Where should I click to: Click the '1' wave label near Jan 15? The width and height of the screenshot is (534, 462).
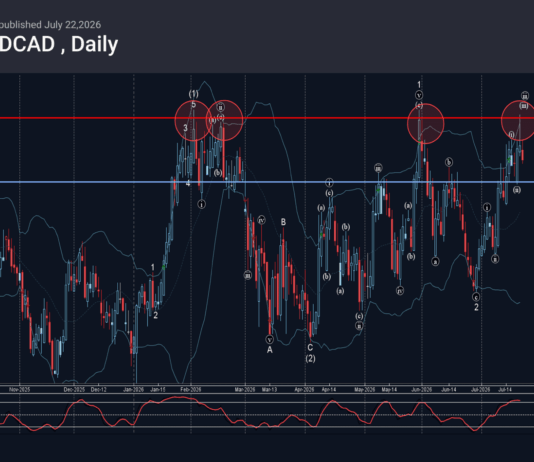[x=153, y=268]
